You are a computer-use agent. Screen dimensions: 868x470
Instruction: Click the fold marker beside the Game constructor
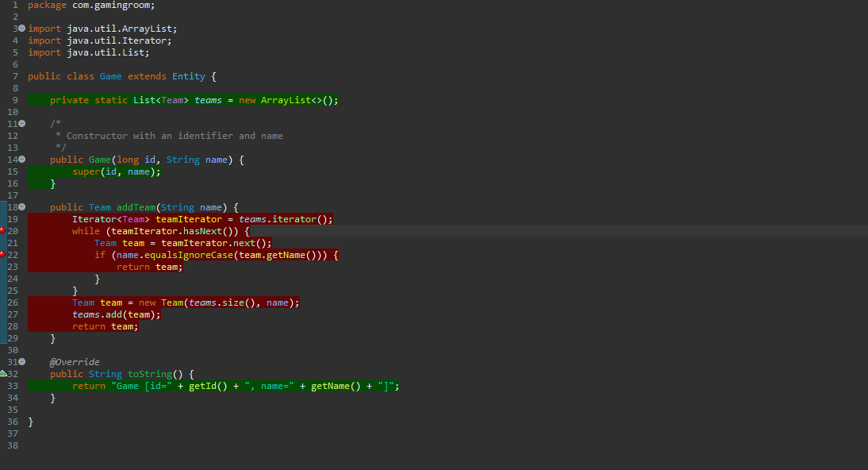(x=21, y=159)
